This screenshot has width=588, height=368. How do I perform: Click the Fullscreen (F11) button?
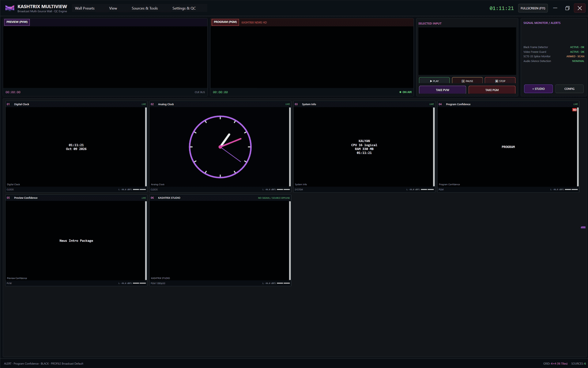pos(533,8)
